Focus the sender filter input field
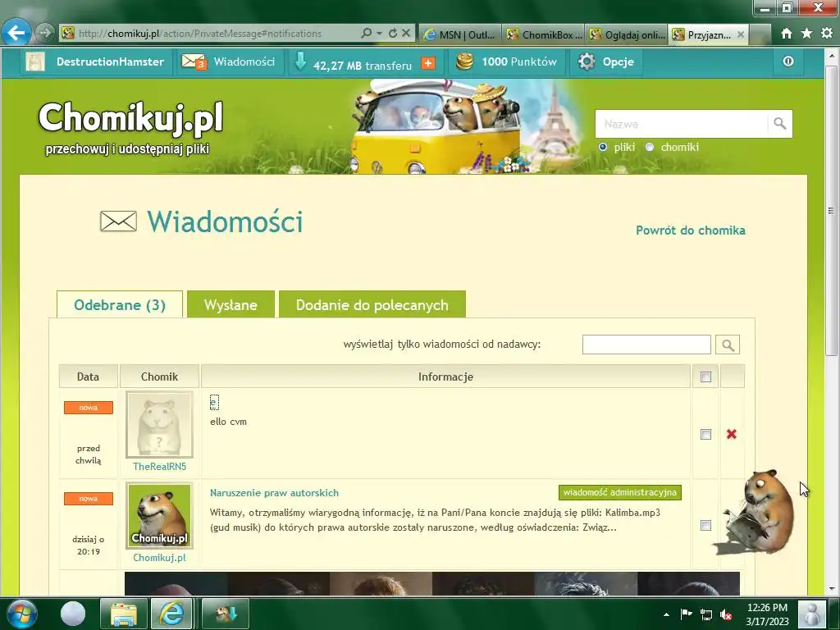Image resolution: width=840 pixels, height=630 pixels. [646, 345]
